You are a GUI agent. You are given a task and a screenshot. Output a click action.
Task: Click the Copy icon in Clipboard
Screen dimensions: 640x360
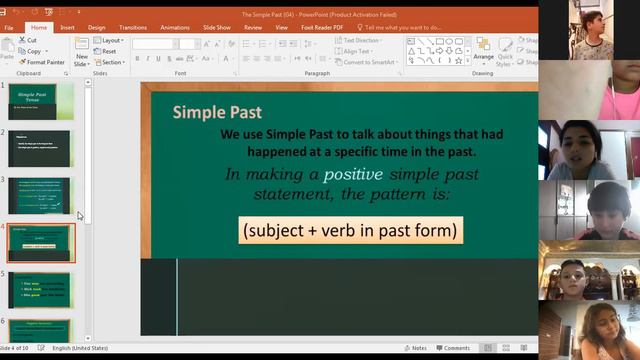click(22, 51)
